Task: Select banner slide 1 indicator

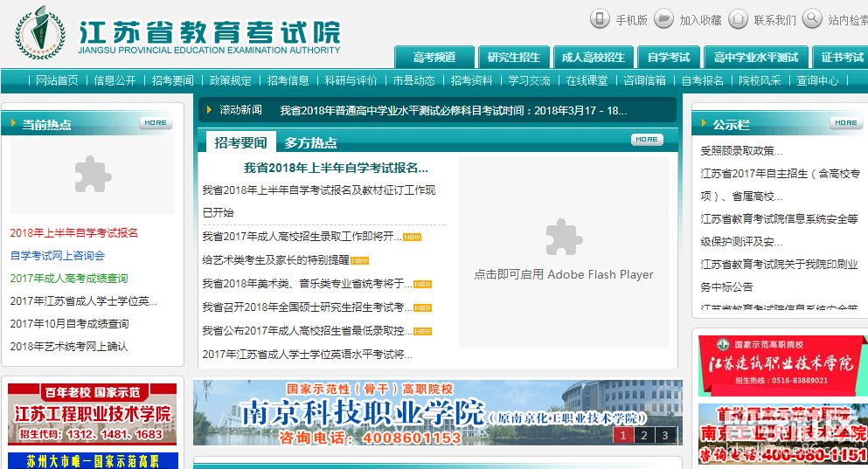Action: (x=622, y=435)
